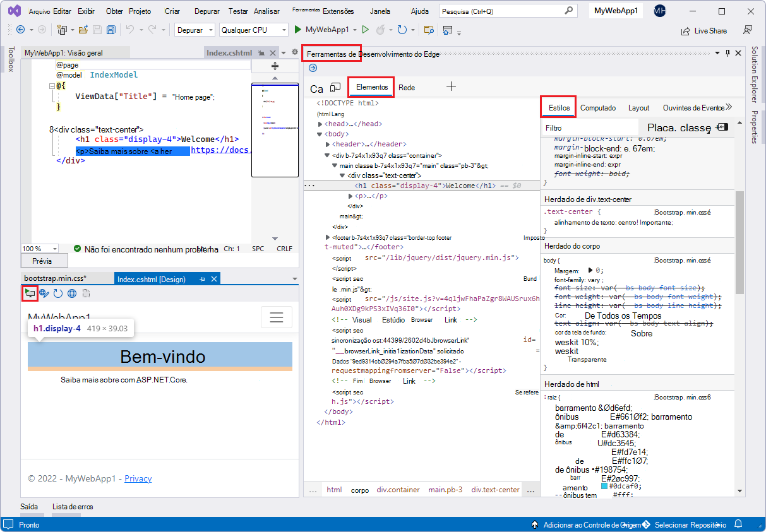Open the Computado tab in the Styles pane
The width and height of the screenshot is (766, 532).
[598, 108]
